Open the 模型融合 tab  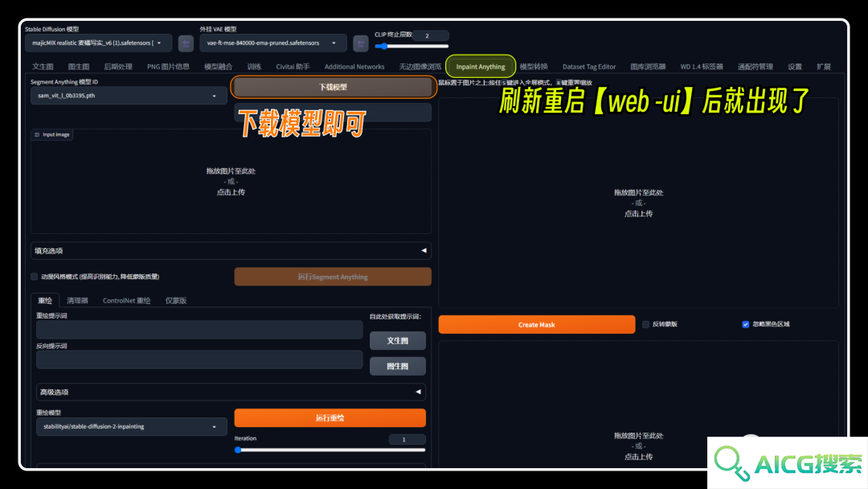218,67
